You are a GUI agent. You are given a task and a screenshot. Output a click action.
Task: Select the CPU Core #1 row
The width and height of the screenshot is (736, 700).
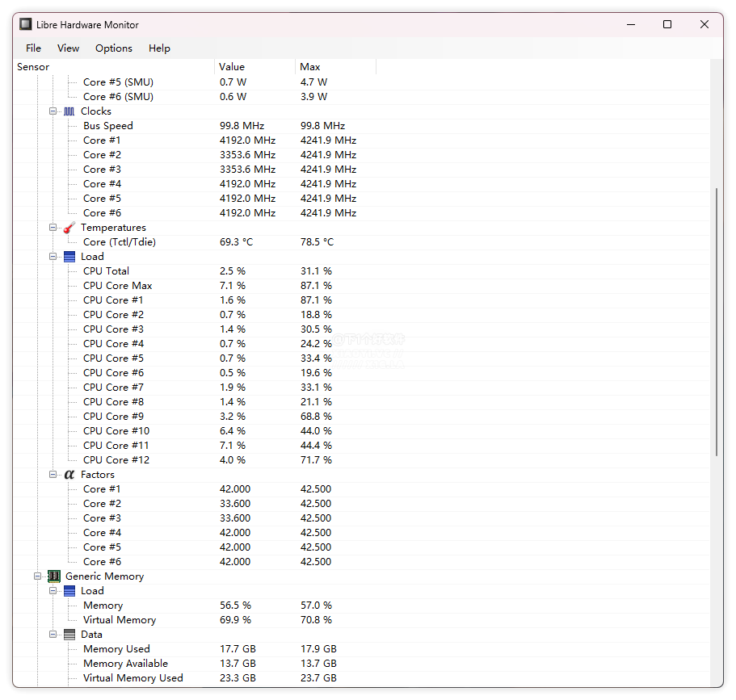tap(361, 300)
